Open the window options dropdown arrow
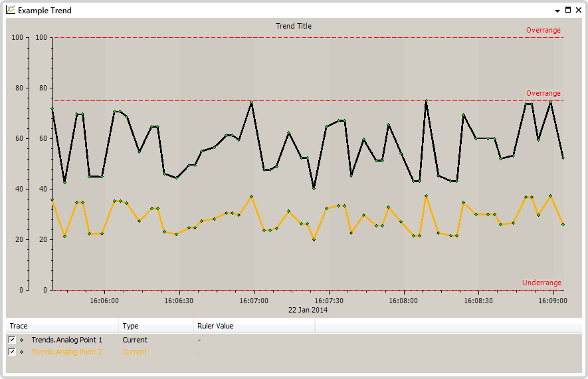588x379 pixels. [x=557, y=11]
